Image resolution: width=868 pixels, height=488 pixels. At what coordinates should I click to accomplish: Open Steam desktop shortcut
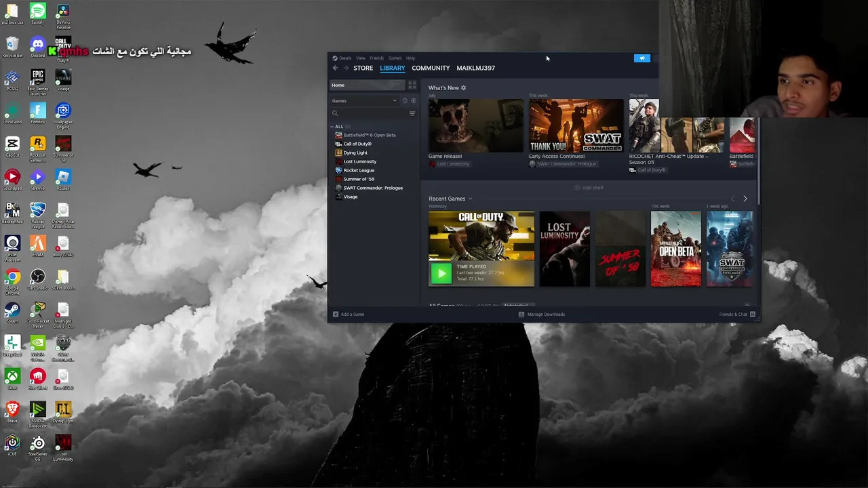point(12,312)
